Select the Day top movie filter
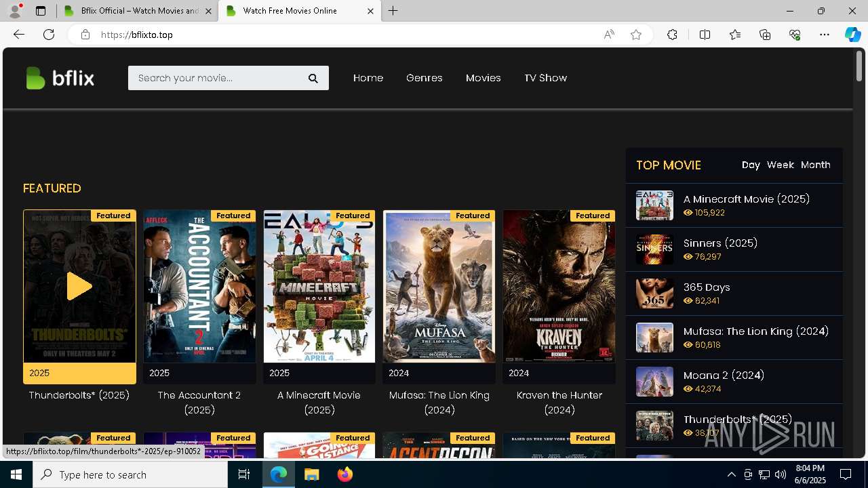The width and height of the screenshot is (868, 488). (751, 165)
